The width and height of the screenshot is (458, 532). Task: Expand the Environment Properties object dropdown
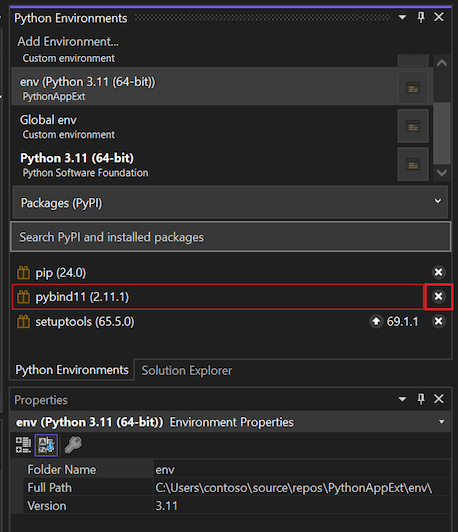pos(441,422)
